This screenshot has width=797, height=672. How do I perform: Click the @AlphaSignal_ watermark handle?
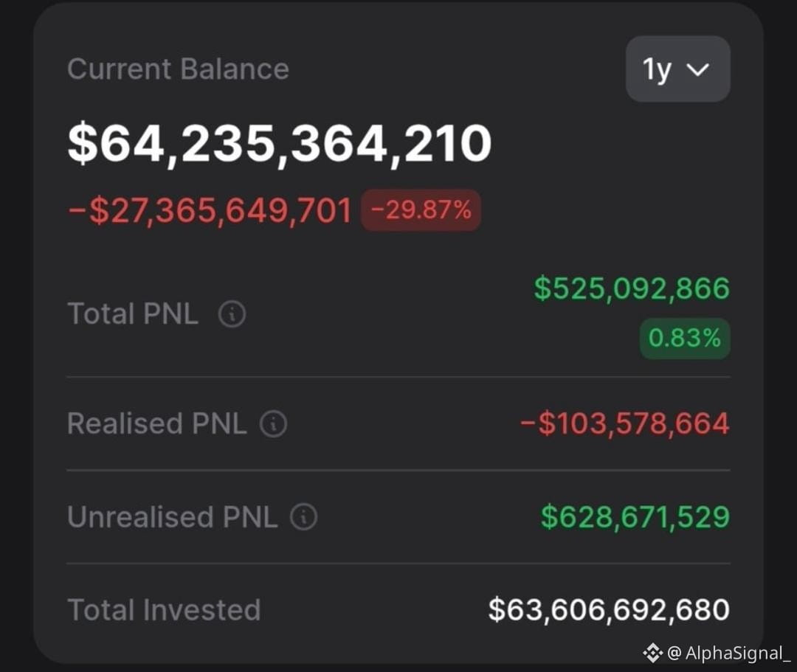tap(728, 653)
